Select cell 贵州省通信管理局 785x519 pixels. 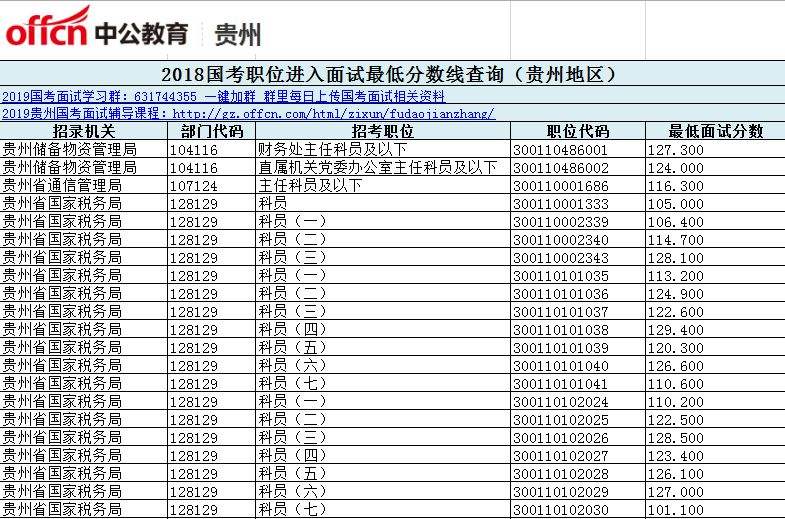click(84, 185)
